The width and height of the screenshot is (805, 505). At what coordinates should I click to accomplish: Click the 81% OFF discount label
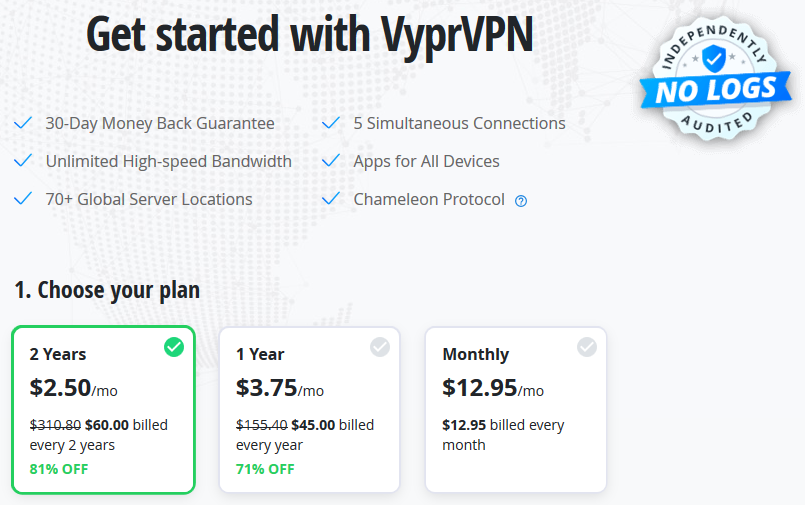[59, 469]
